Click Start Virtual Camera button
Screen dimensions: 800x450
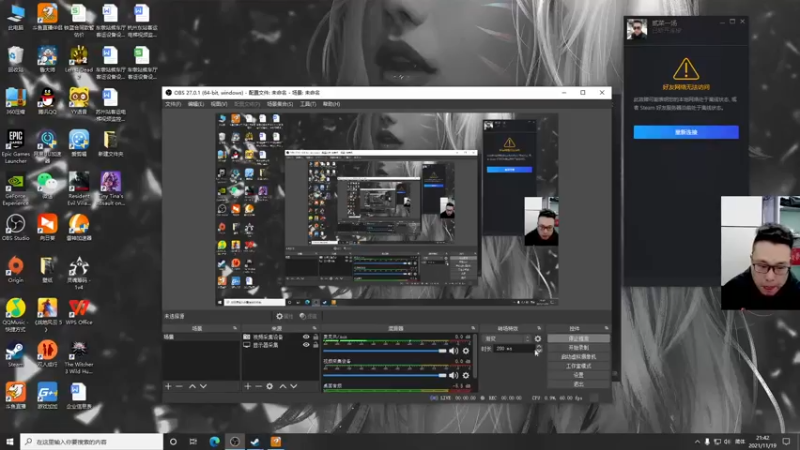(x=579, y=357)
